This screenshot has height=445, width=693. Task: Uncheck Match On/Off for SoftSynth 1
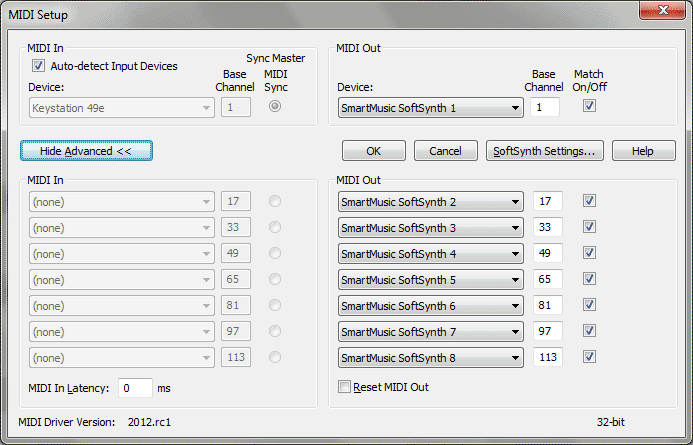click(589, 106)
